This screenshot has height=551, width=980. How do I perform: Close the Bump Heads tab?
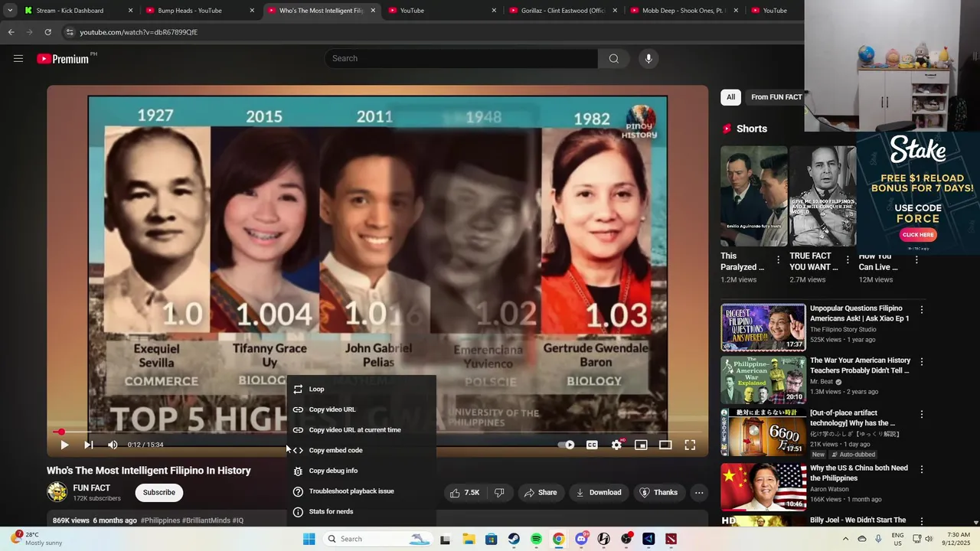tap(252, 11)
